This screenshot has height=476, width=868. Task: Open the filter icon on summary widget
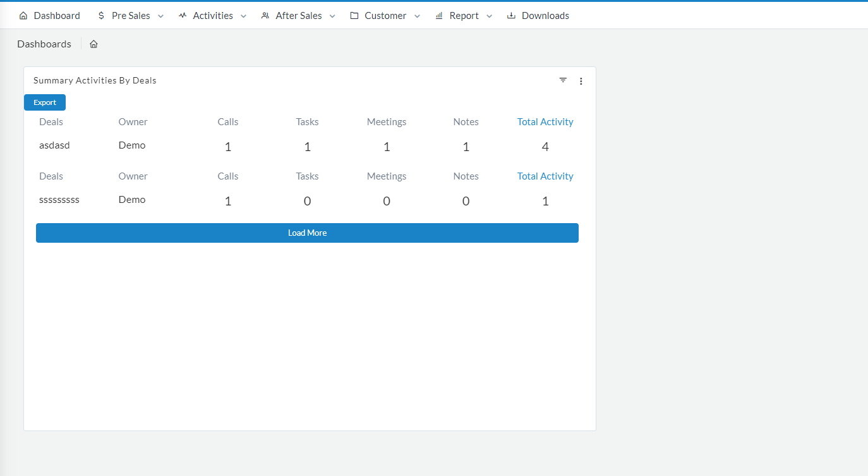(563, 80)
